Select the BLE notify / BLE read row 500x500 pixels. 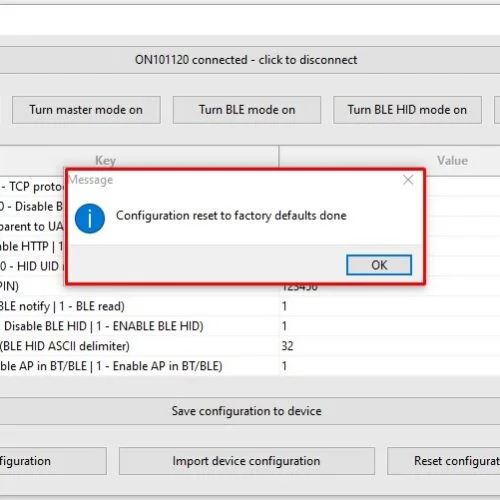[x=250, y=306]
